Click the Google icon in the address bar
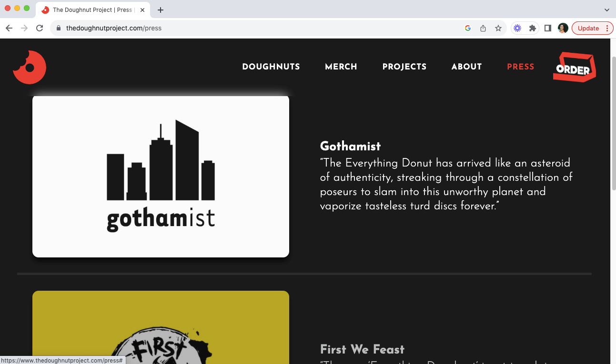616x364 pixels. click(x=468, y=28)
